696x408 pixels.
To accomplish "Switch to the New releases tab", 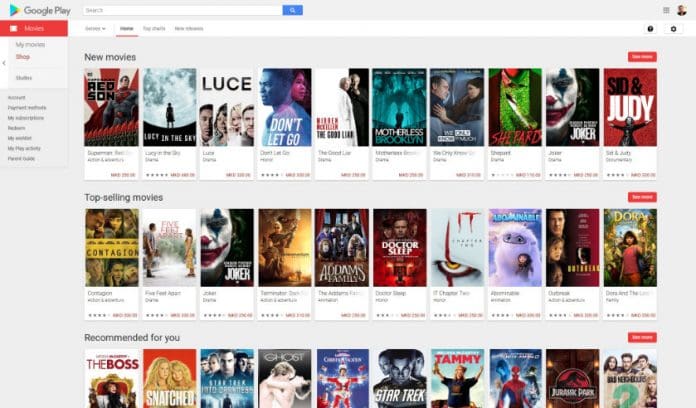I will coord(188,29).
